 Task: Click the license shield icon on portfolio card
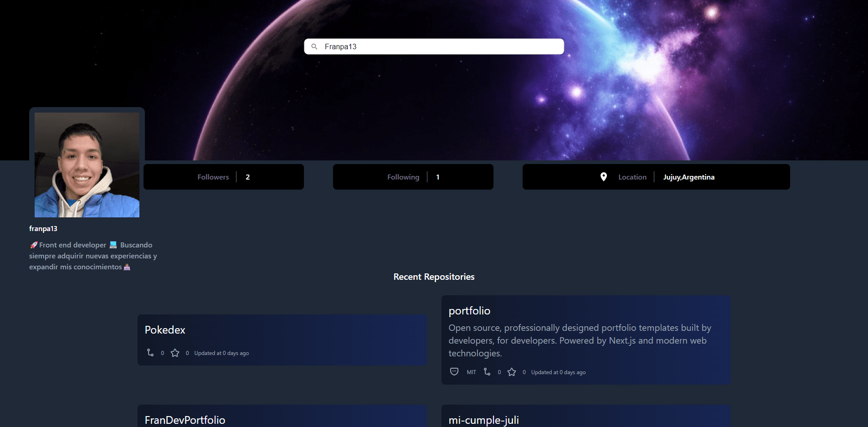click(x=454, y=372)
